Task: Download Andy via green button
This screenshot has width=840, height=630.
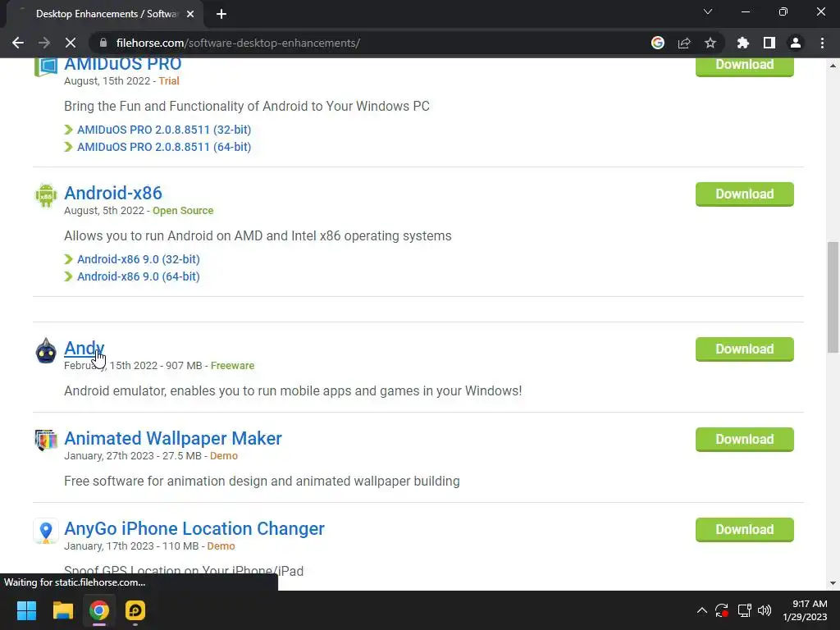Action: (x=745, y=349)
